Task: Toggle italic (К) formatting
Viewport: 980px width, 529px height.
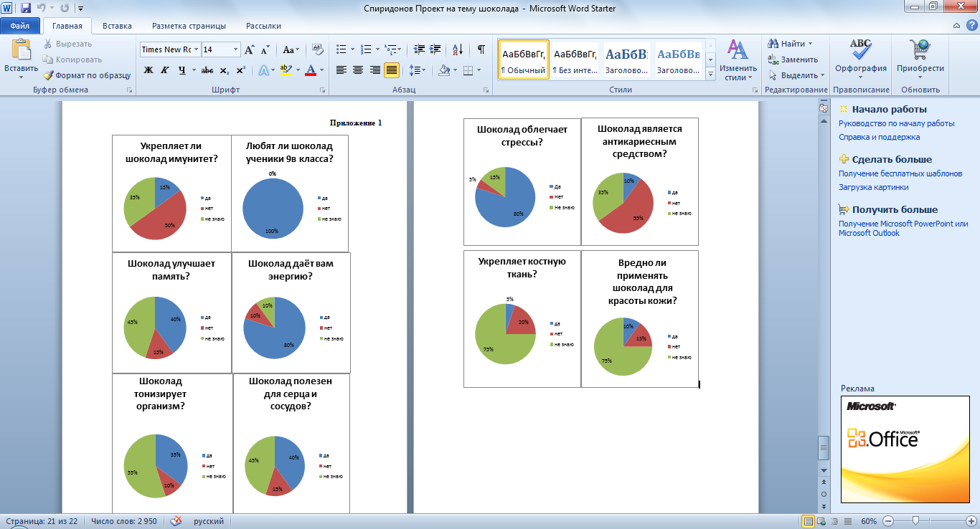Action: 165,70
